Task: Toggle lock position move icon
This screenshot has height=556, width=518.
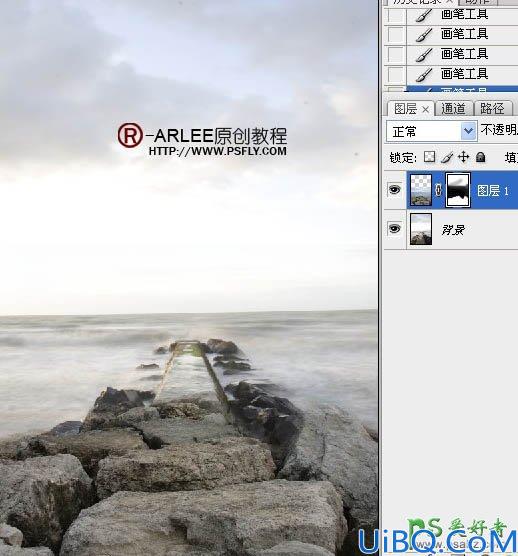Action: click(x=463, y=157)
